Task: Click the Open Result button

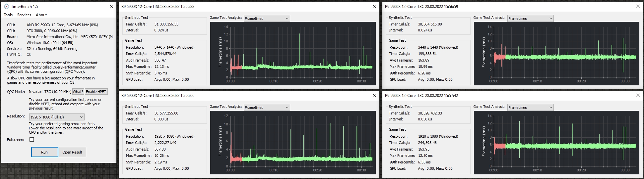Action: 72,152
